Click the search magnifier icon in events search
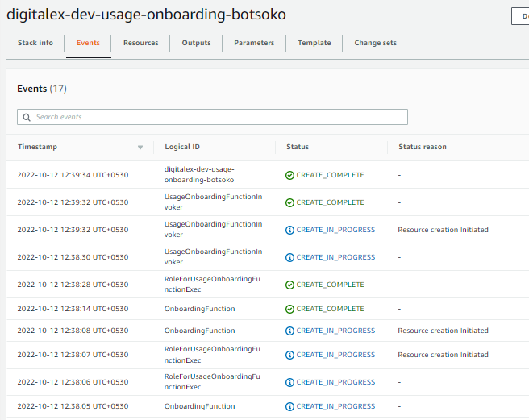Image resolution: width=529 pixels, height=420 pixels. tap(27, 117)
